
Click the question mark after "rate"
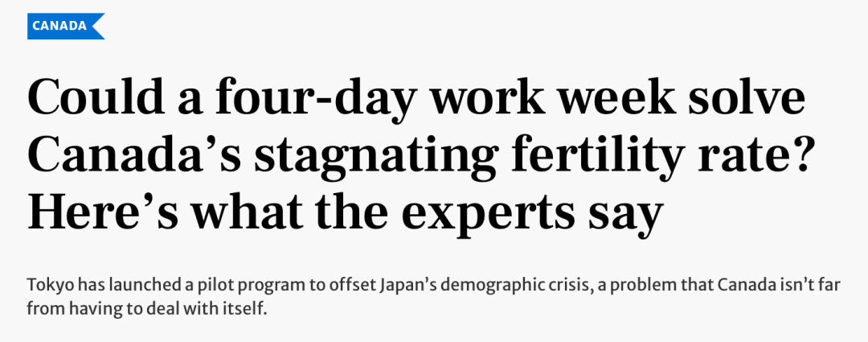pyautogui.click(x=798, y=155)
